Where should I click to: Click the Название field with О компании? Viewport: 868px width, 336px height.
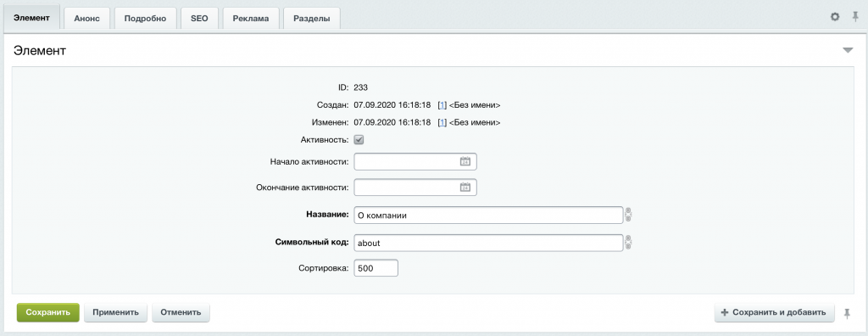point(488,216)
